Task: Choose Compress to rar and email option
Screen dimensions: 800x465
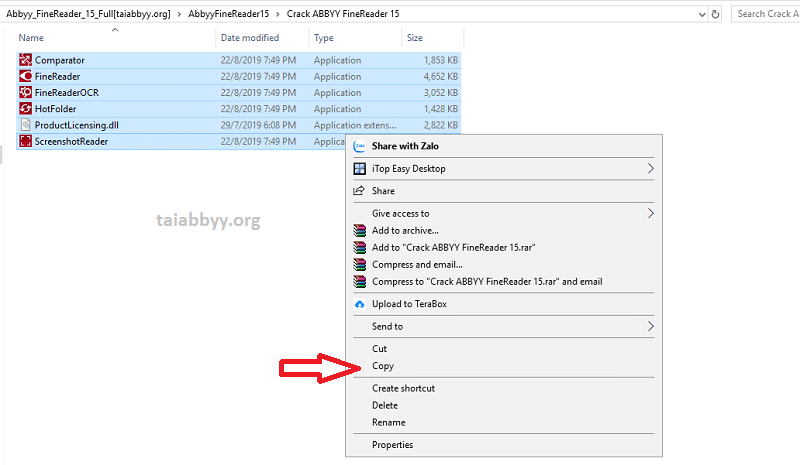Action: (487, 282)
